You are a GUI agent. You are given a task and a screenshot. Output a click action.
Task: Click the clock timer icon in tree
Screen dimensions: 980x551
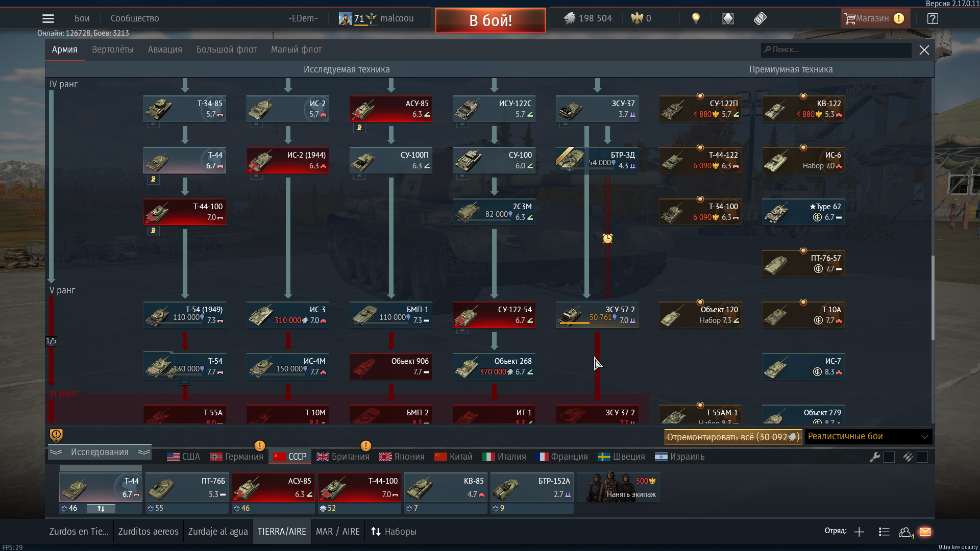pyautogui.click(x=607, y=238)
